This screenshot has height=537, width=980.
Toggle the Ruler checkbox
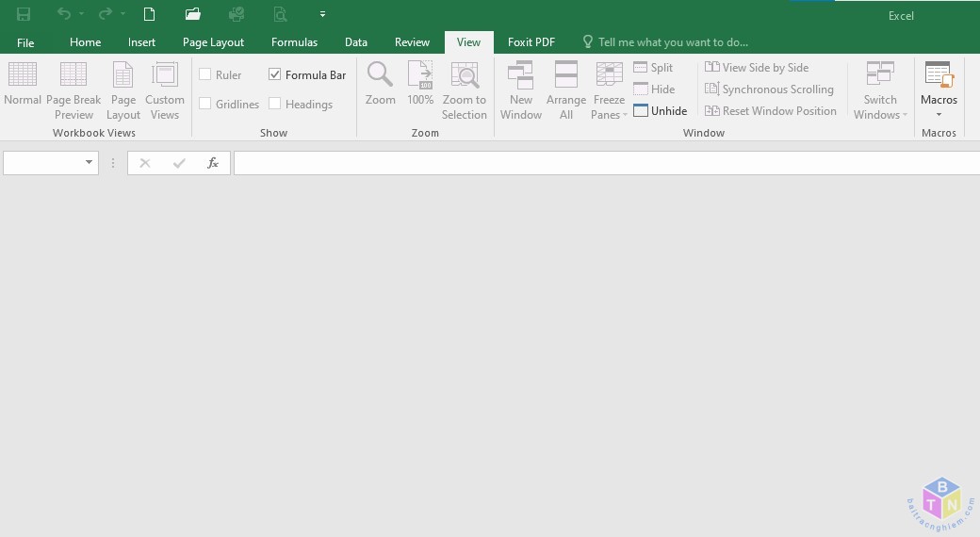[205, 74]
